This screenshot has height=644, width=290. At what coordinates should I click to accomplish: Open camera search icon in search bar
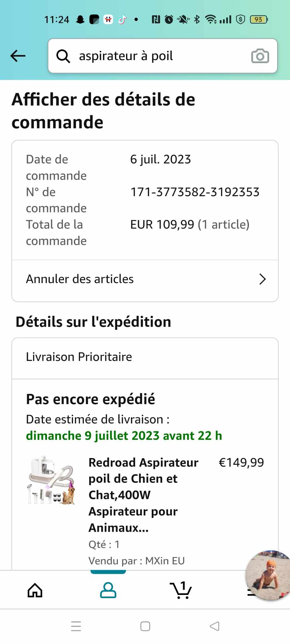260,56
